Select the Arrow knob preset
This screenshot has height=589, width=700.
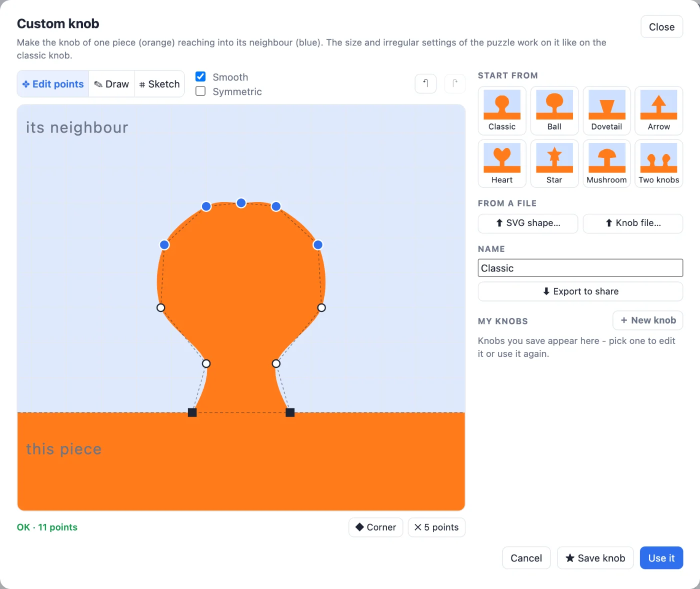tap(658, 110)
